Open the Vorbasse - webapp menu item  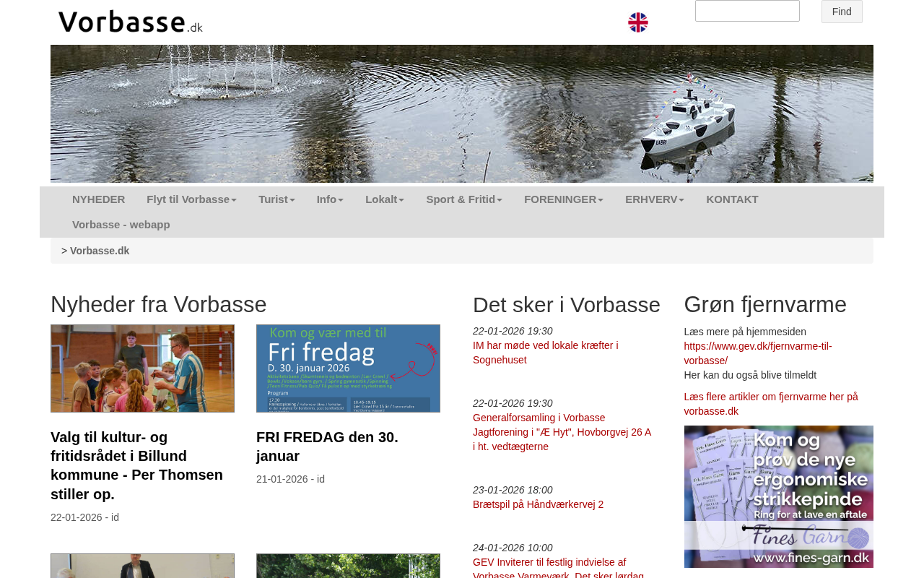(x=121, y=225)
